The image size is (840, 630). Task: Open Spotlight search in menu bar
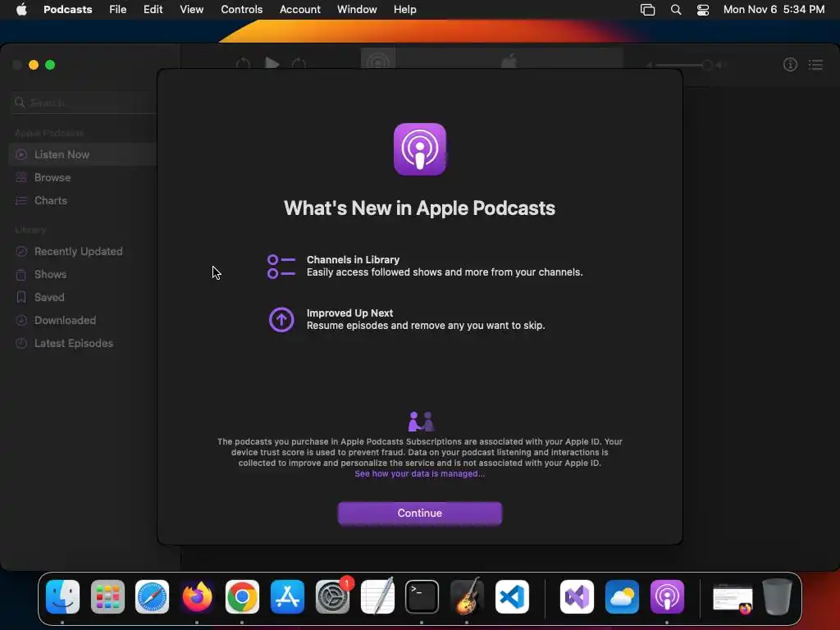pyautogui.click(x=676, y=10)
